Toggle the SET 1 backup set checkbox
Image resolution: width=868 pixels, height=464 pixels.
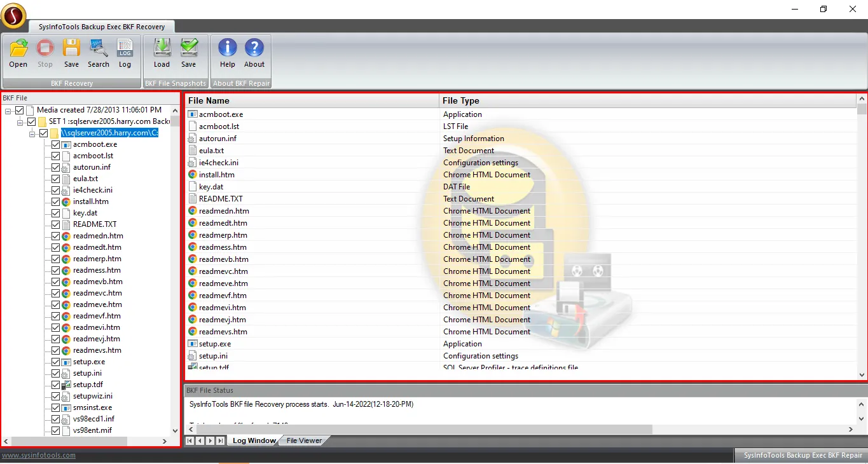pyautogui.click(x=31, y=121)
